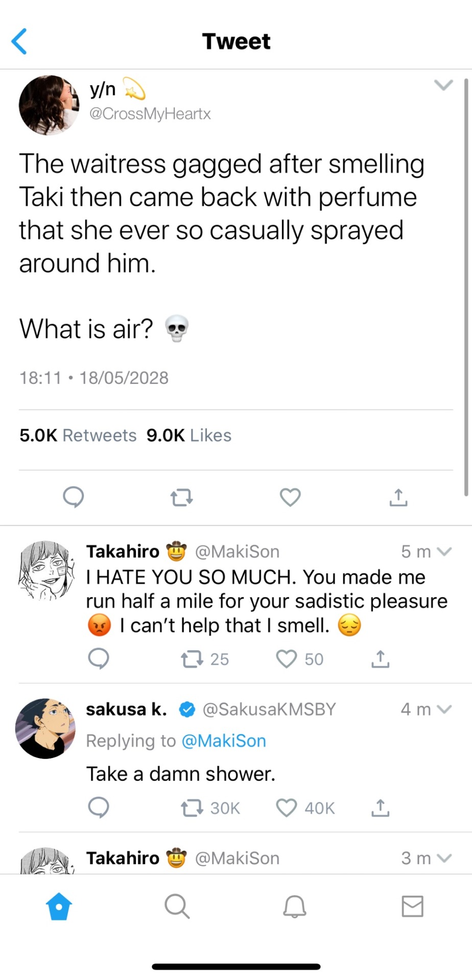Viewport: 472px width, 980px height.
Task: Go to the Home tab
Action: click(x=59, y=906)
